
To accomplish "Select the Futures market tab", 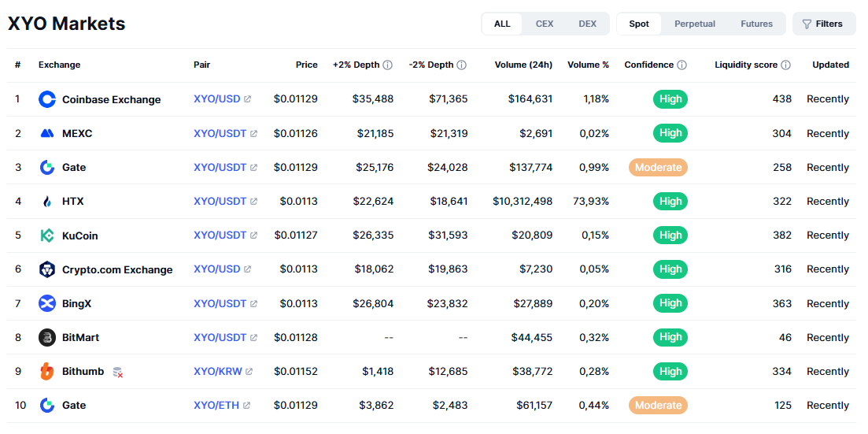I will click(757, 24).
